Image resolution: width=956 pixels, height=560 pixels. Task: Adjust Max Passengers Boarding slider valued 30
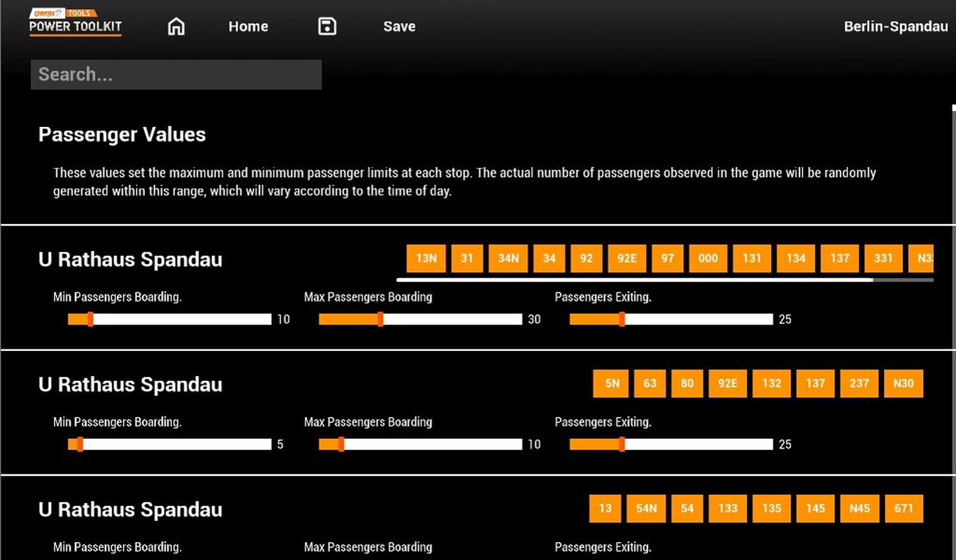[421, 320]
